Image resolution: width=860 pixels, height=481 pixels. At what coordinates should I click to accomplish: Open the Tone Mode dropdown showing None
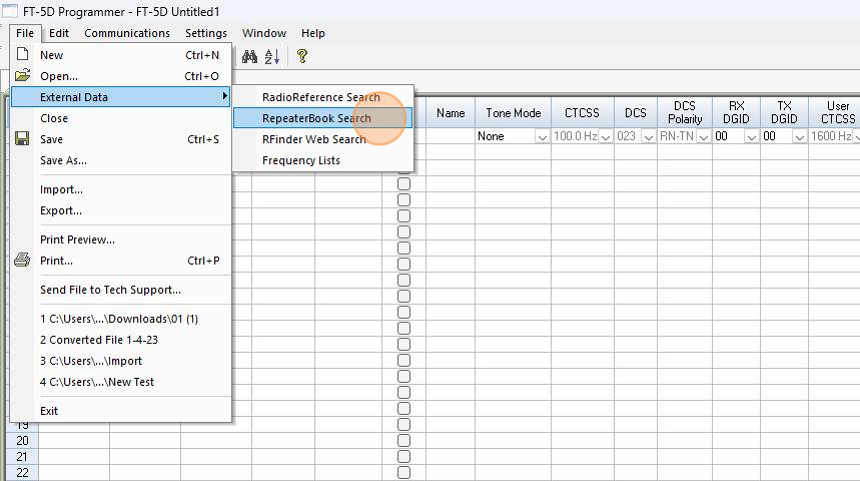click(542, 137)
